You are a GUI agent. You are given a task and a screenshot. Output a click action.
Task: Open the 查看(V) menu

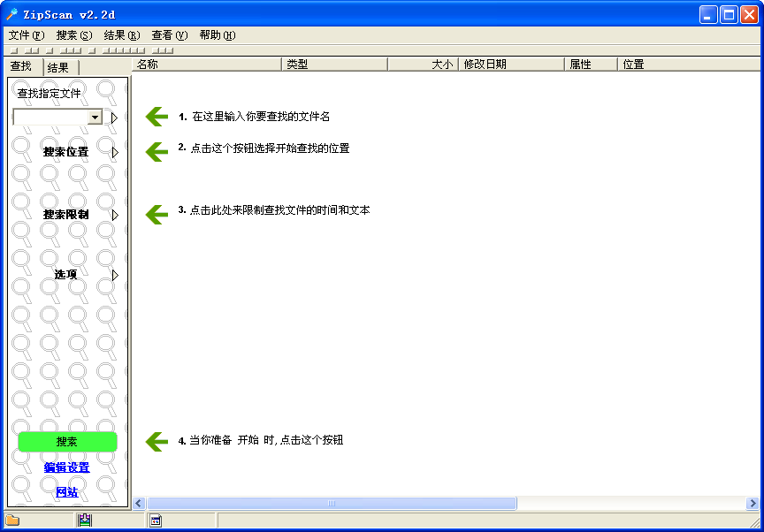(169, 35)
